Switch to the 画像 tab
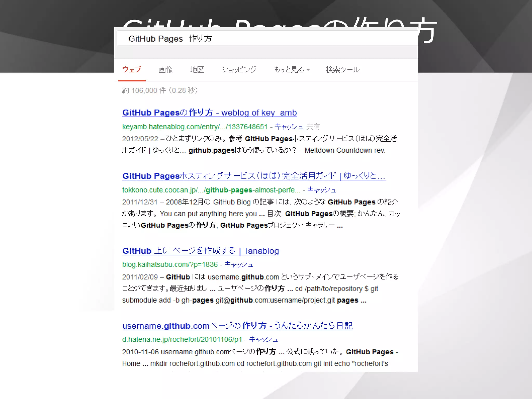532x399 pixels. pyautogui.click(x=165, y=70)
